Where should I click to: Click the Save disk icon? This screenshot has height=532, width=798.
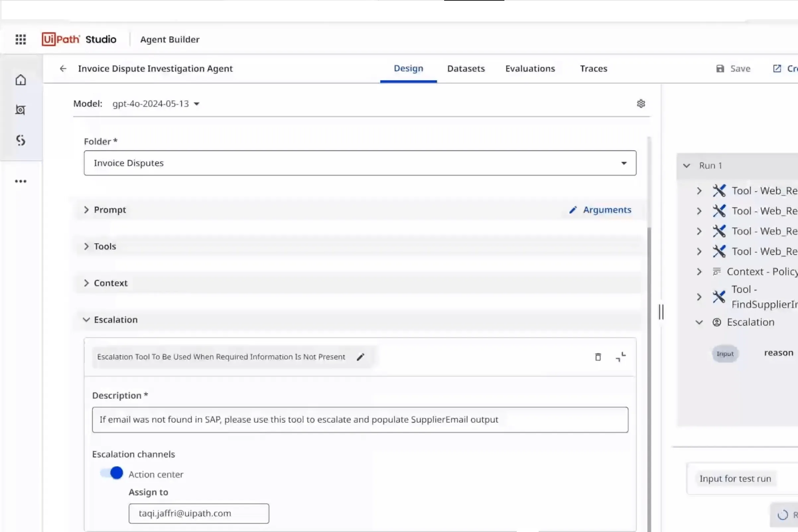(x=720, y=69)
